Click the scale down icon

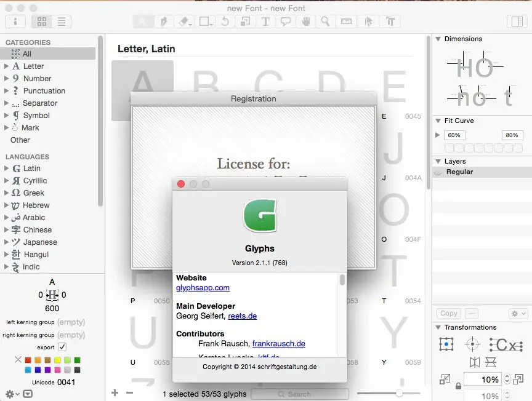[445, 379]
